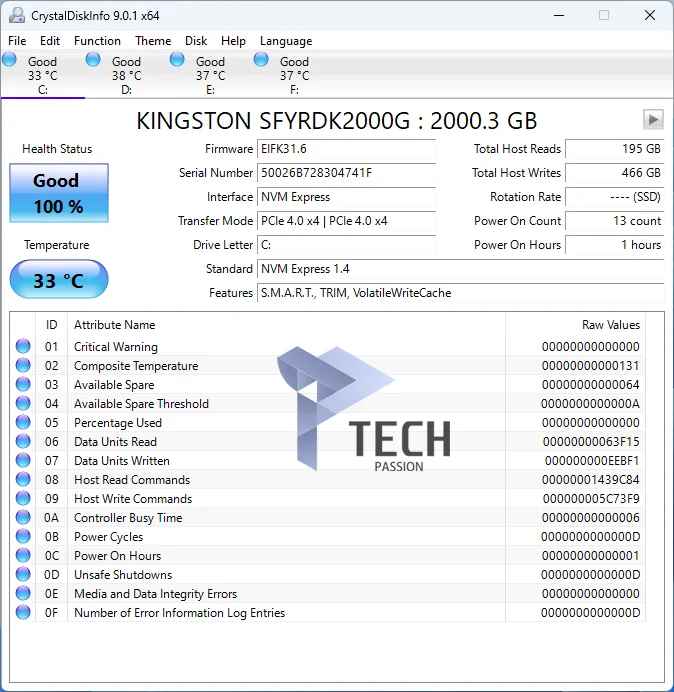
Task: Click the Firmware field EIFK31.6
Action: click(346, 149)
